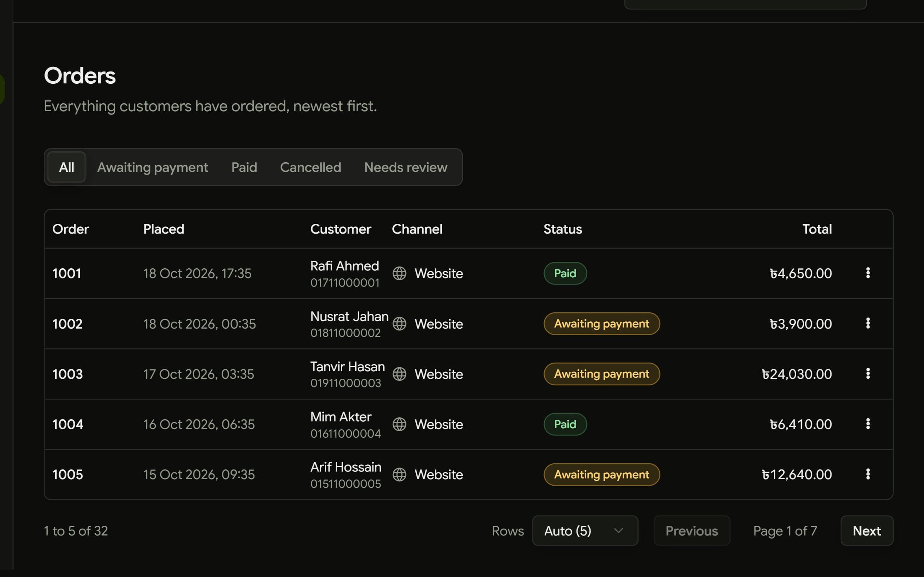Click the Placed column header
Image resolution: width=924 pixels, height=577 pixels.
(x=164, y=229)
